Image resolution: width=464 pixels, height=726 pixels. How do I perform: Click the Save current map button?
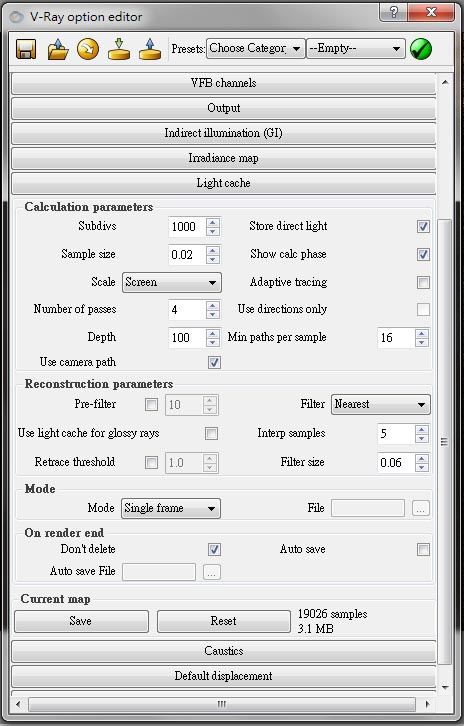pyautogui.click(x=81, y=621)
